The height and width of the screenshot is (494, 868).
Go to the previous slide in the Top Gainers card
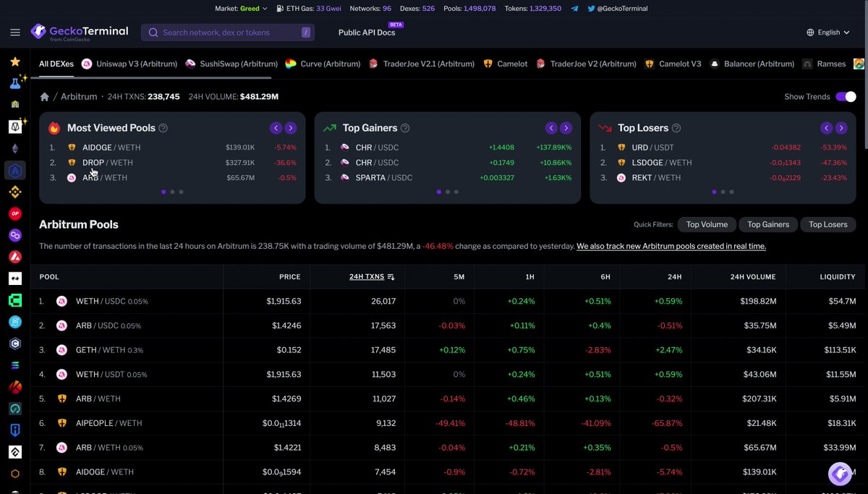(x=551, y=128)
